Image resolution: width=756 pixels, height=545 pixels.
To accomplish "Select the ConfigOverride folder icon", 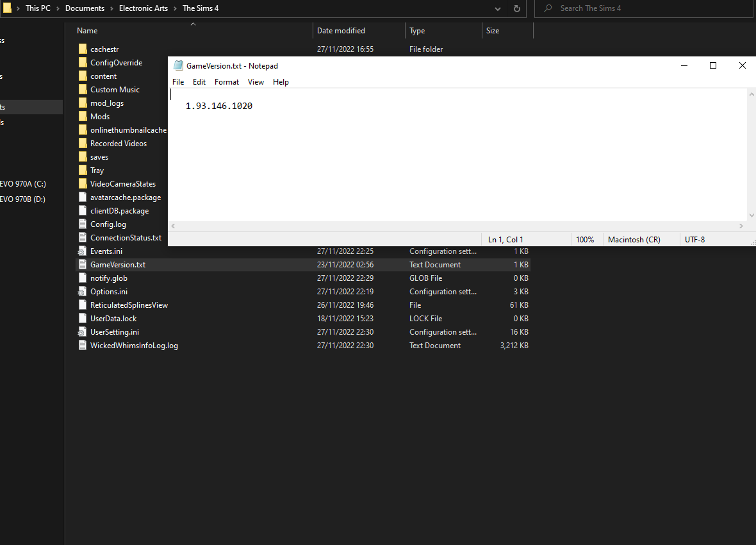I will coord(83,63).
